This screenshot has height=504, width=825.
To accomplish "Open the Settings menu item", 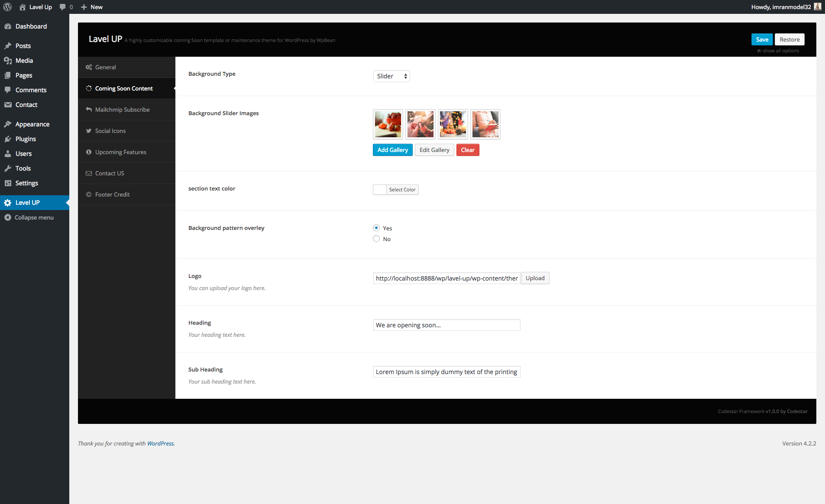I will pos(35,183).
